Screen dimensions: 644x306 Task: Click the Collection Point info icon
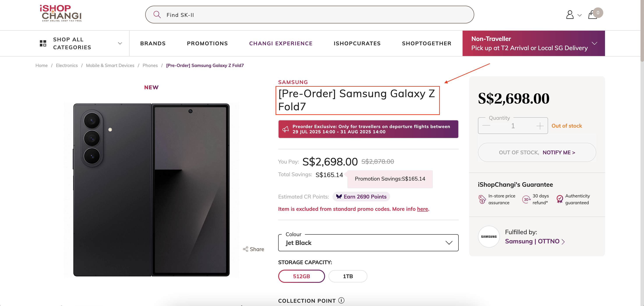coord(341,301)
